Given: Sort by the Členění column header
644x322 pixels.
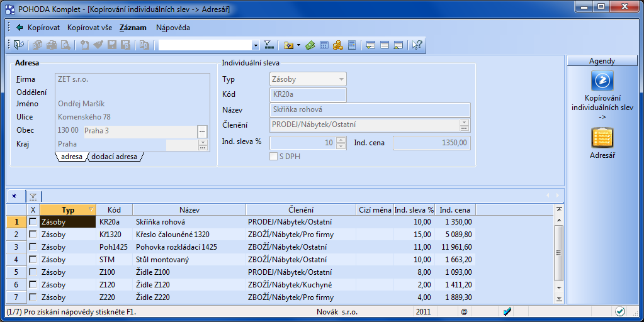Looking at the screenshot, I should 301,209.
